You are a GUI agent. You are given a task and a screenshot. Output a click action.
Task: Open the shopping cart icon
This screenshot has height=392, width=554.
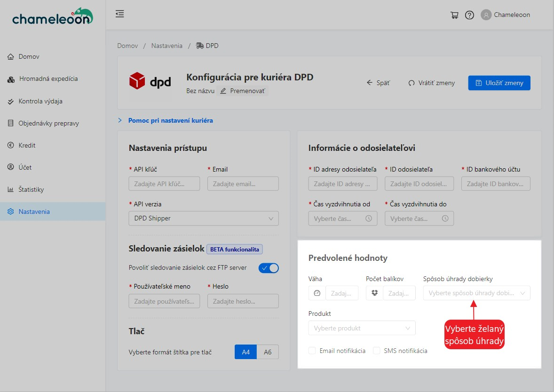point(454,15)
